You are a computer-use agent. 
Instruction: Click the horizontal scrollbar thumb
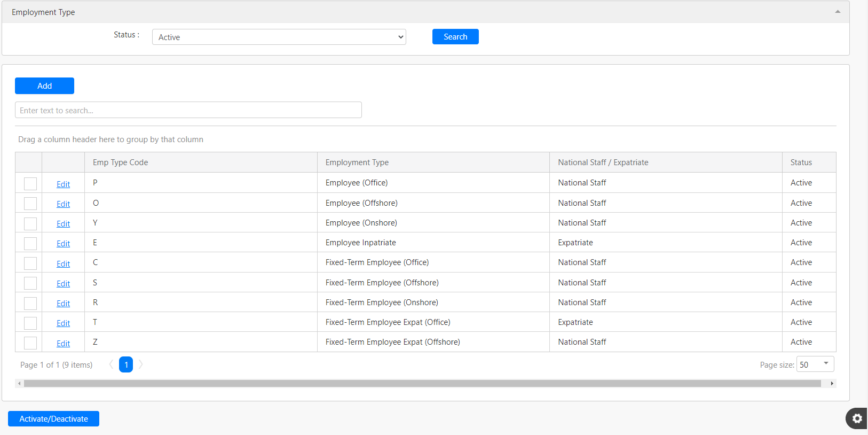pos(422,383)
